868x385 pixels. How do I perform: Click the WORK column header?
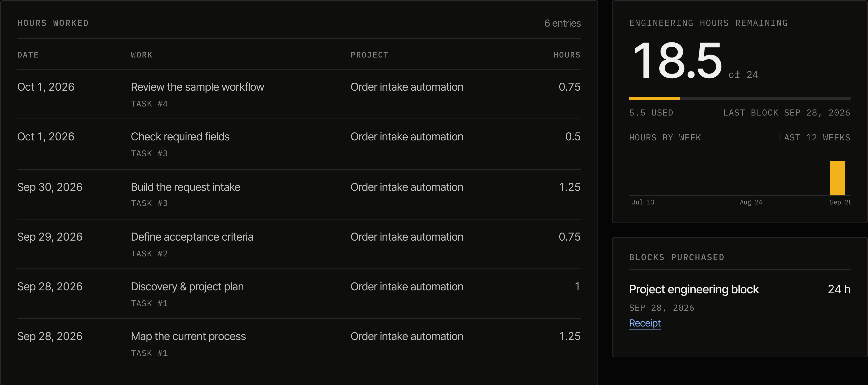click(141, 55)
